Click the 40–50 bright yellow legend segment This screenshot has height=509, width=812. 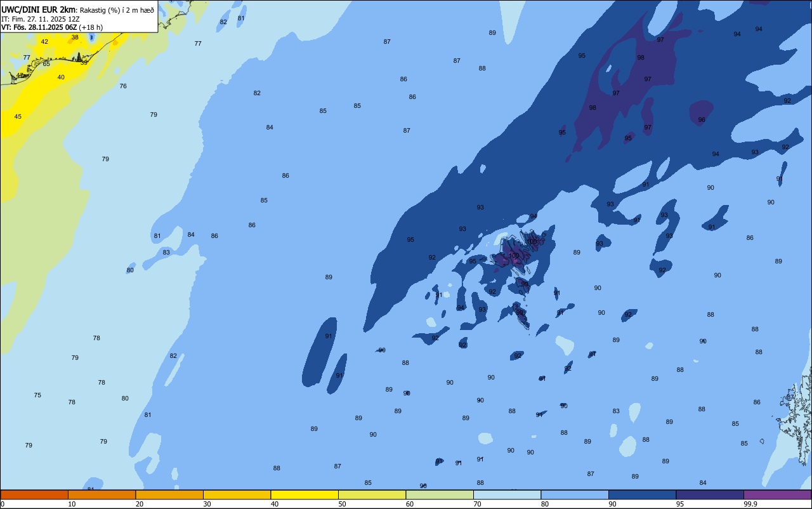[x=304, y=494]
